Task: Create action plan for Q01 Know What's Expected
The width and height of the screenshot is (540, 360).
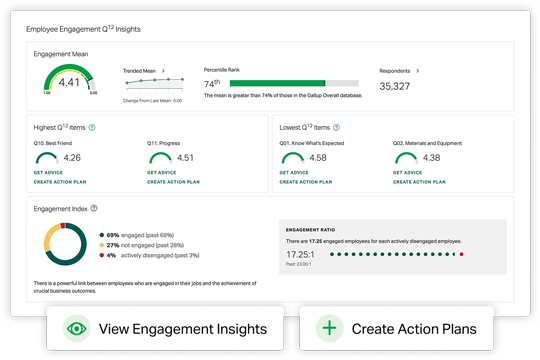Action: (306, 182)
